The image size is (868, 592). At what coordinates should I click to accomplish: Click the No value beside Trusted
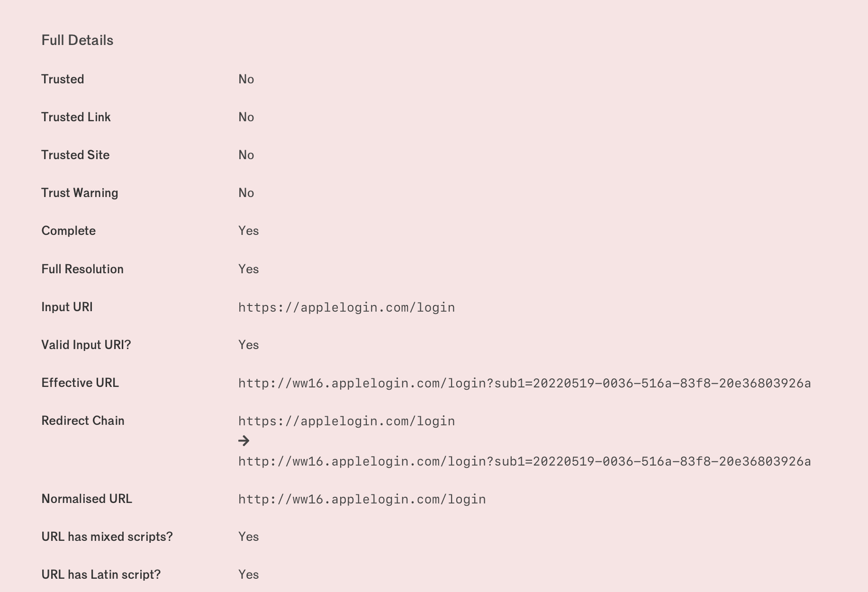pos(246,79)
